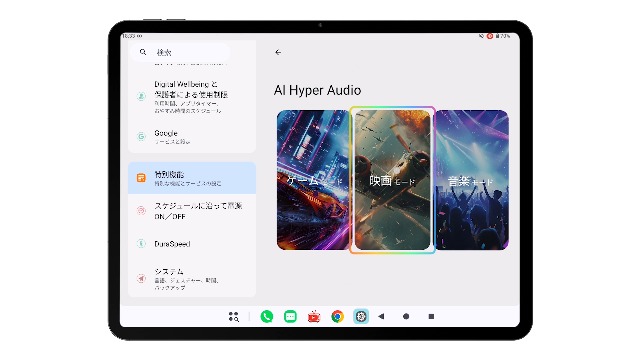Open the System settings entry
640x360 pixels.
(192, 279)
